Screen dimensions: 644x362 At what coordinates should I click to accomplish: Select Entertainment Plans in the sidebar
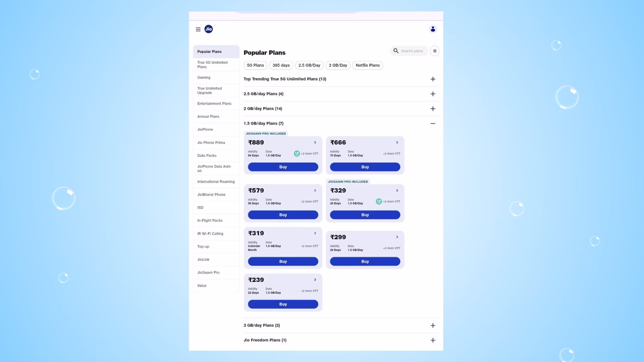214,103
